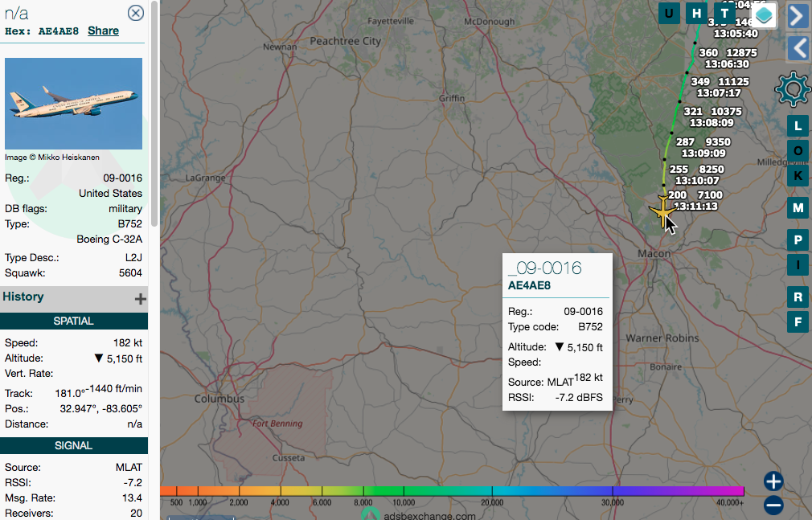This screenshot has width=812, height=520.
Task: Open the settings gear
Action: coord(793,89)
